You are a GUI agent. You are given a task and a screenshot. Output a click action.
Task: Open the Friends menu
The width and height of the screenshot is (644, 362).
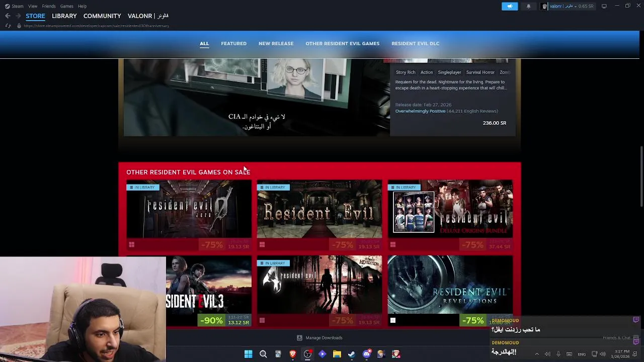pyautogui.click(x=49, y=6)
